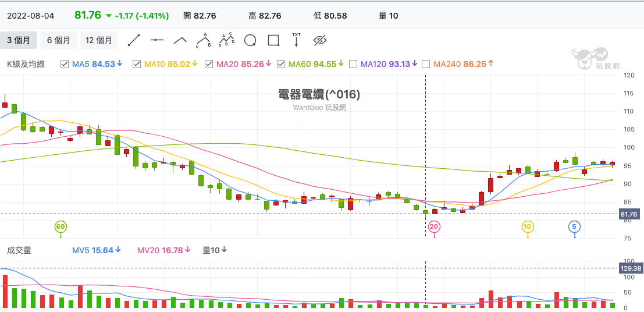Uncheck the MA10 moving average checkbox
This screenshot has width=644, height=312.
click(137, 64)
